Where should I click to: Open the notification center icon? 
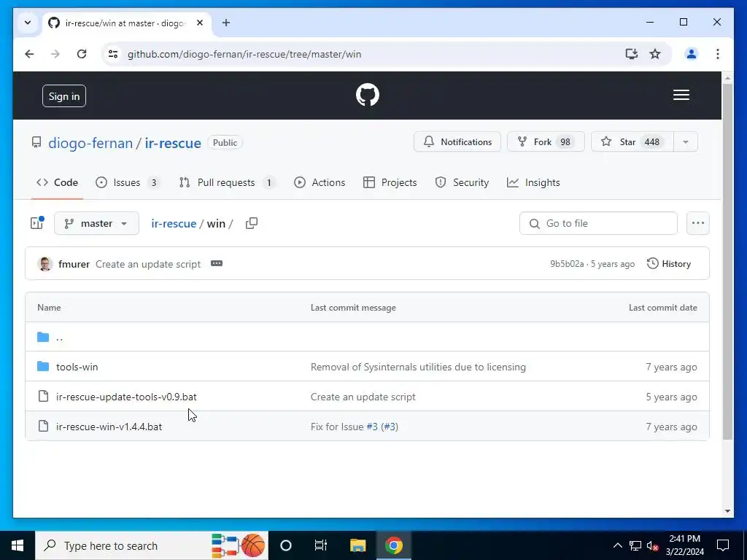tap(723, 545)
